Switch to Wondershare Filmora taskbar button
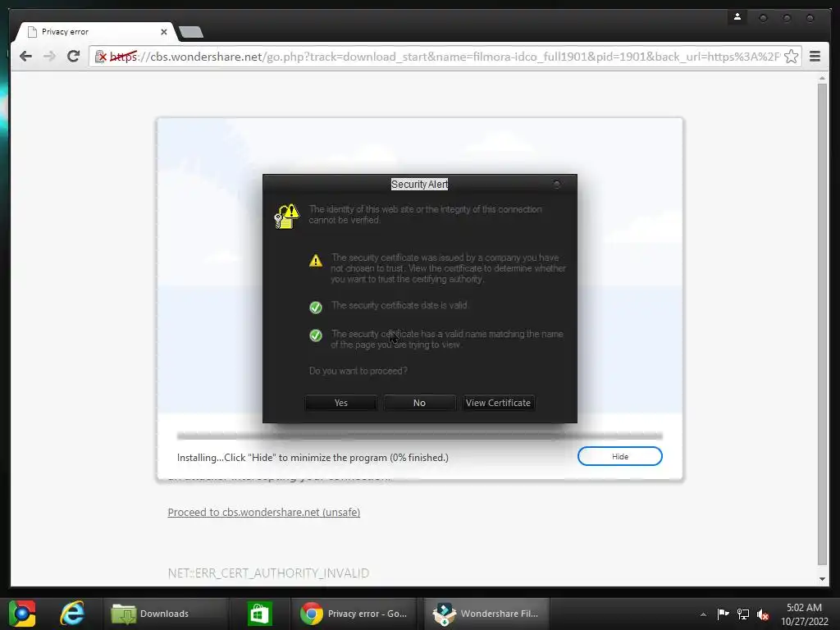 pos(487,614)
